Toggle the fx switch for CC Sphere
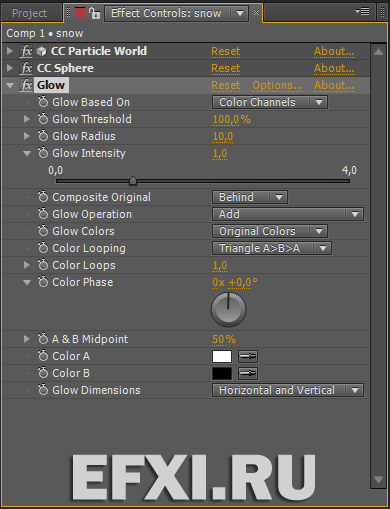This screenshot has height=509, width=390. tap(26, 68)
